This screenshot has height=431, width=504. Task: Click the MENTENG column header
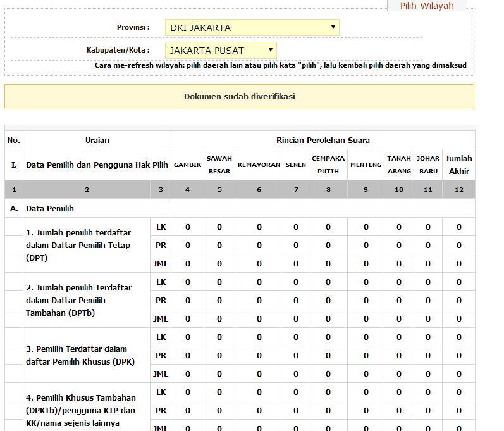tap(366, 165)
